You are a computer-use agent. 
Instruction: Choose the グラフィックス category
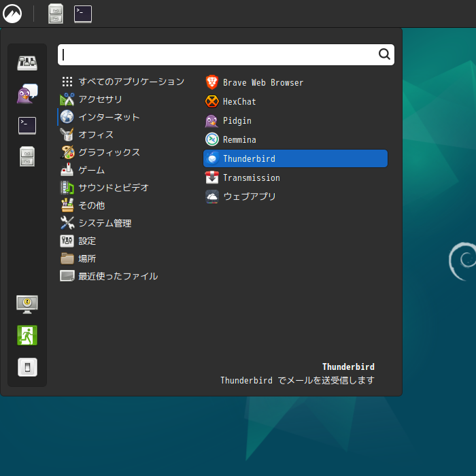(x=109, y=152)
